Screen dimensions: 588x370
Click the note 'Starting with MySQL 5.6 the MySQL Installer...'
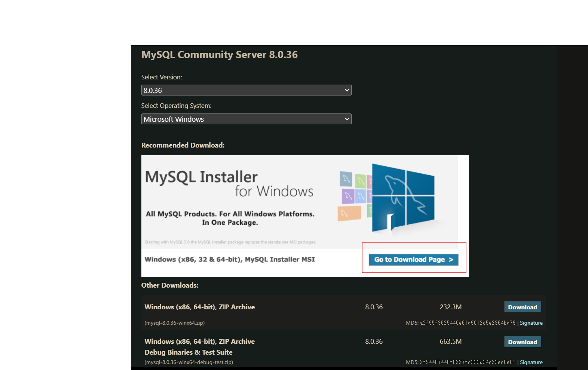tap(230, 242)
